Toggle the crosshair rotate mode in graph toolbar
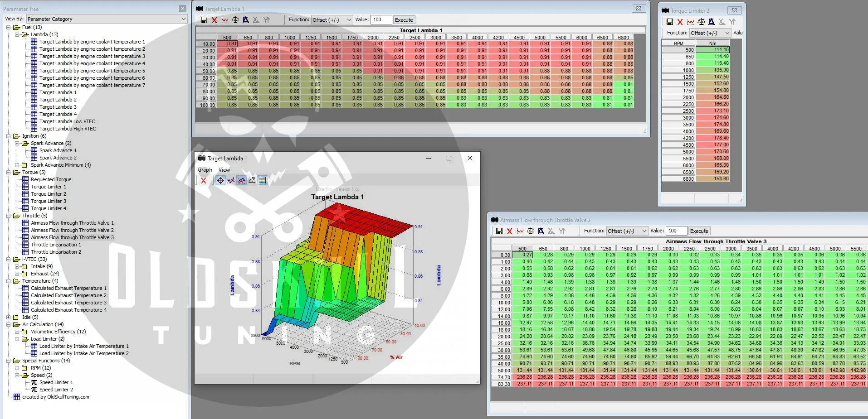Screen dimensions: 868x419 click(x=220, y=181)
